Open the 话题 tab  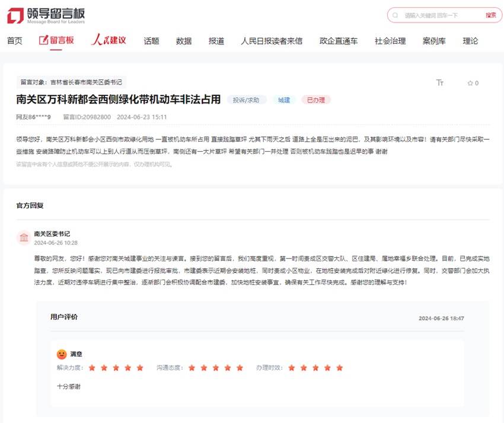151,40
